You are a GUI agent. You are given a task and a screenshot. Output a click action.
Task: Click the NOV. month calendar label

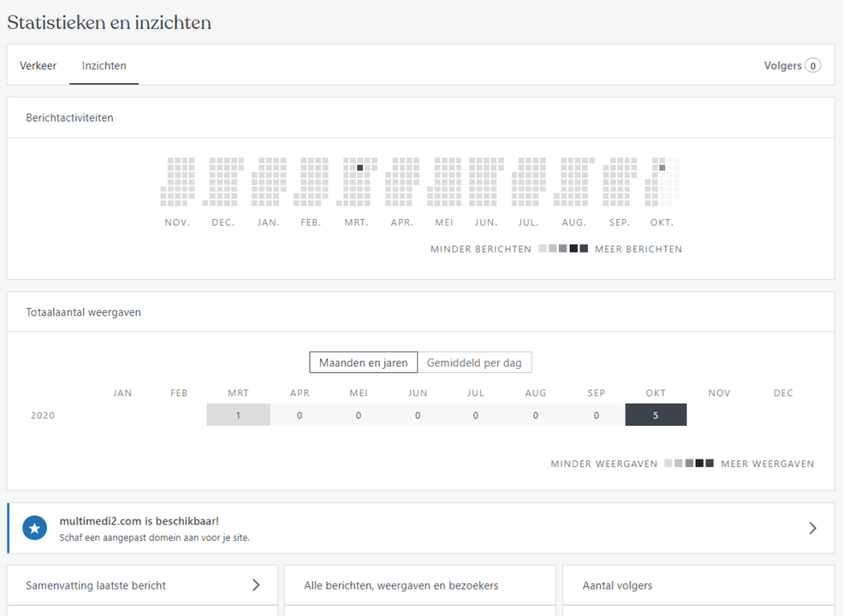point(178,222)
